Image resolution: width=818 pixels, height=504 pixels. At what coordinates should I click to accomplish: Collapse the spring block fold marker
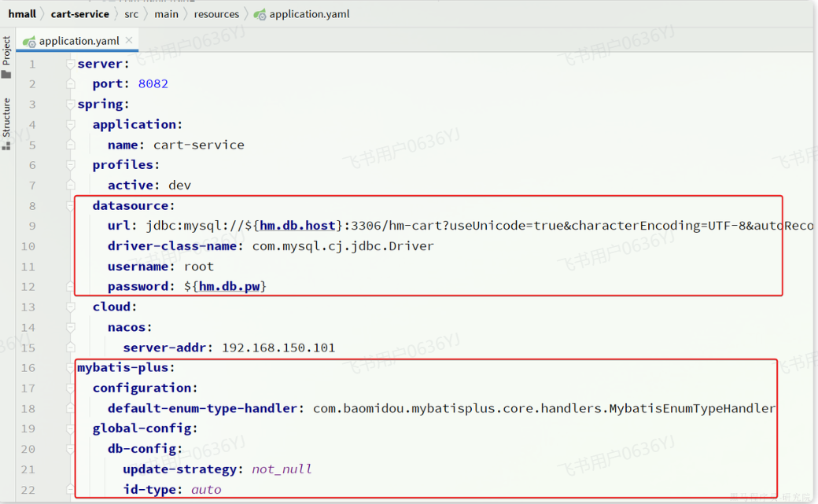(x=71, y=105)
